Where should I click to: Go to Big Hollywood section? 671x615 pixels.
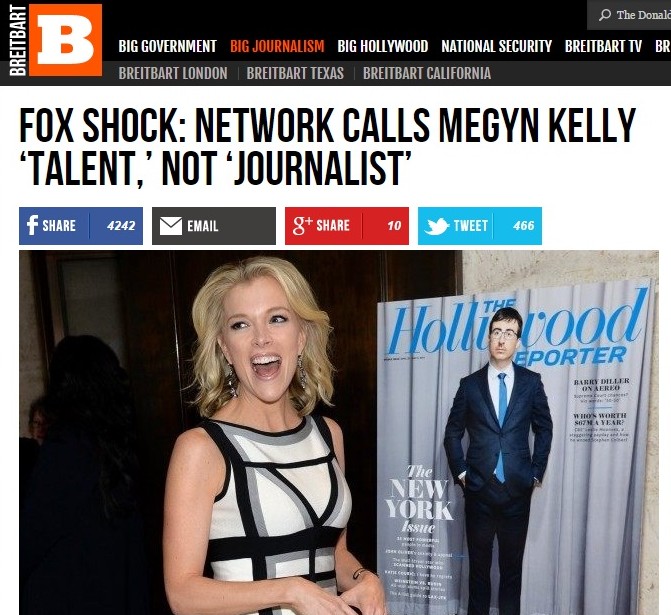383,46
